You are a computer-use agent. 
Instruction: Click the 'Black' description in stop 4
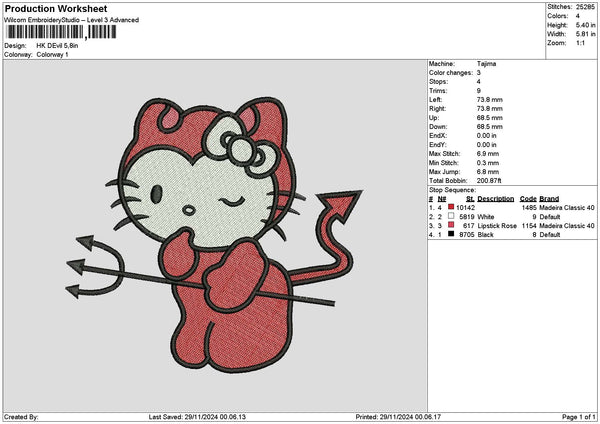click(485, 235)
